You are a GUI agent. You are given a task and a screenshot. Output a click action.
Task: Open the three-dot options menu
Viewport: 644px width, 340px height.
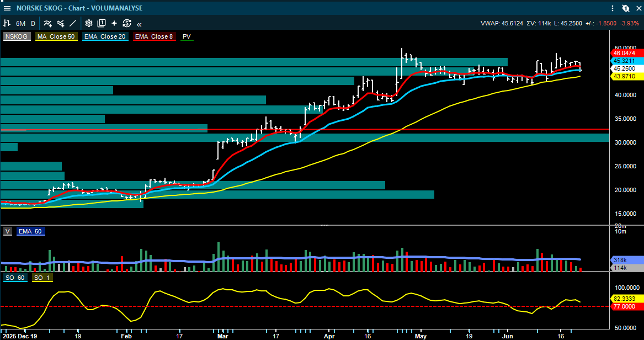(x=613, y=8)
